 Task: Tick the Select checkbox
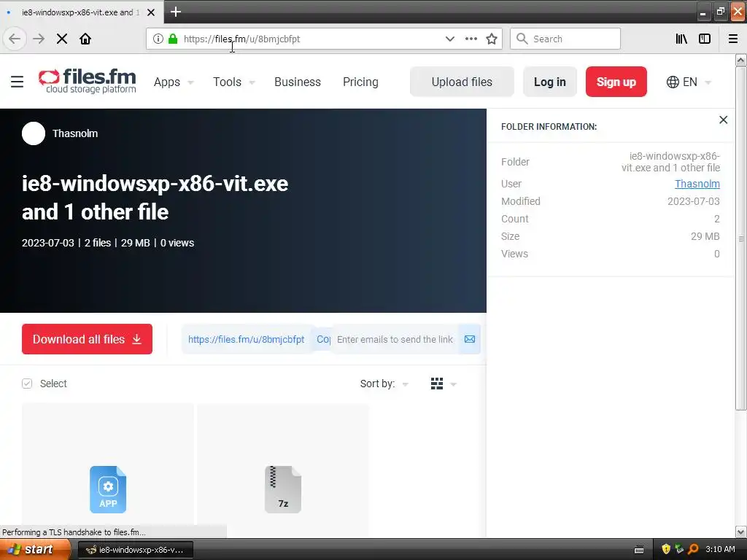pos(27,384)
